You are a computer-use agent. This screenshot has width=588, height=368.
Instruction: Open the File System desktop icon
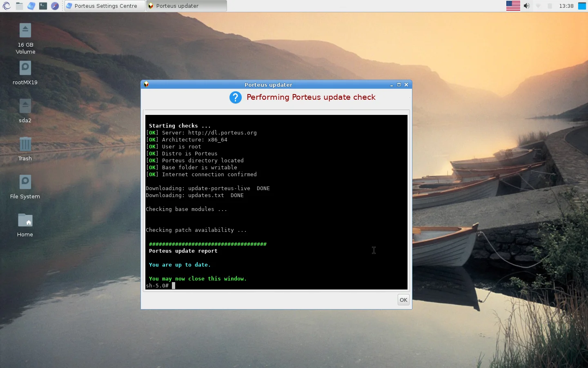tap(25, 182)
